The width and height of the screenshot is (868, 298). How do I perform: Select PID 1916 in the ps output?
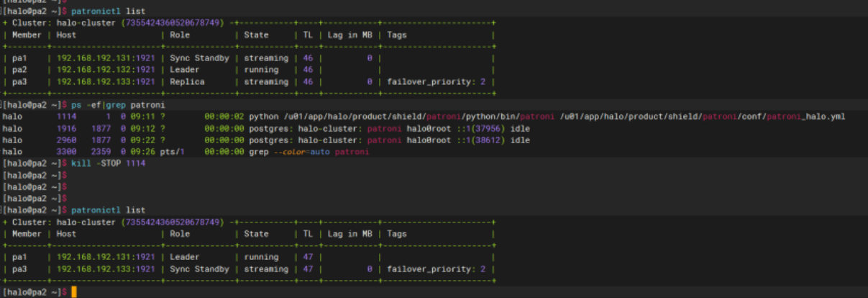67,128
